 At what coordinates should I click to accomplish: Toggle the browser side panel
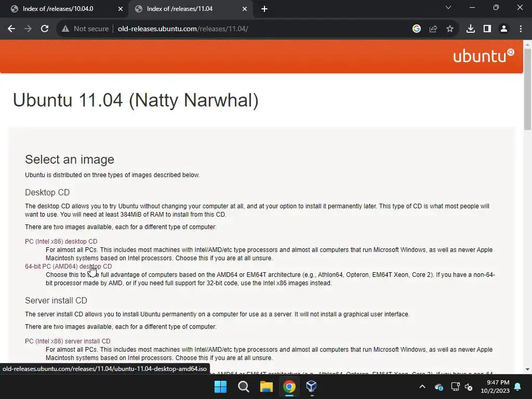(x=487, y=29)
